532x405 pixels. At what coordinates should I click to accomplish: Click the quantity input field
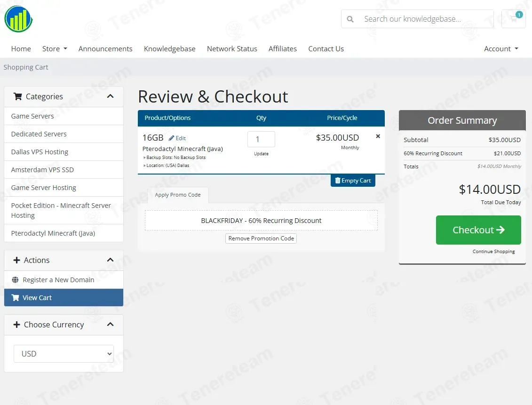[x=261, y=139]
